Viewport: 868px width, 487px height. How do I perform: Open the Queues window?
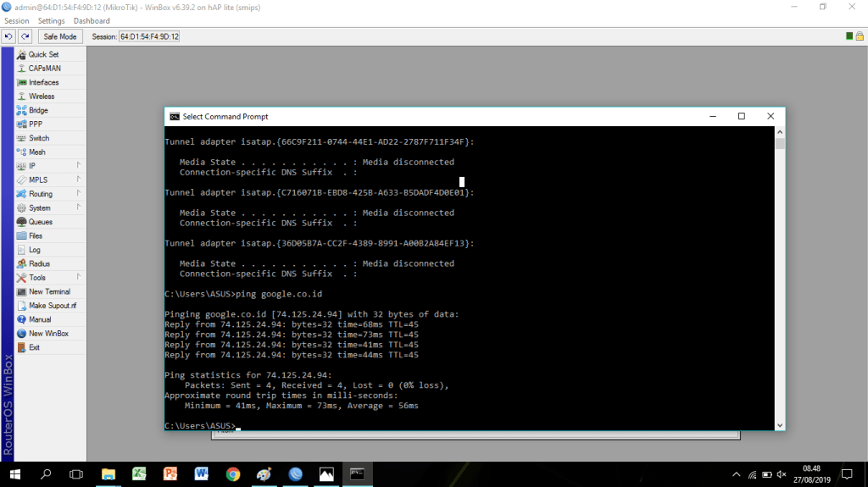pyautogui.click(x=40, y=222)
